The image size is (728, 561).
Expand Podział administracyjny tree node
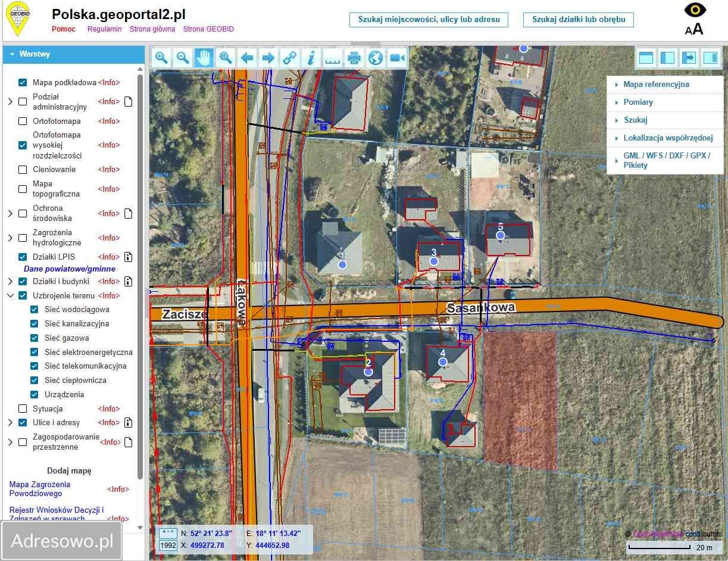pyautogui.click(x=10, y=101)
